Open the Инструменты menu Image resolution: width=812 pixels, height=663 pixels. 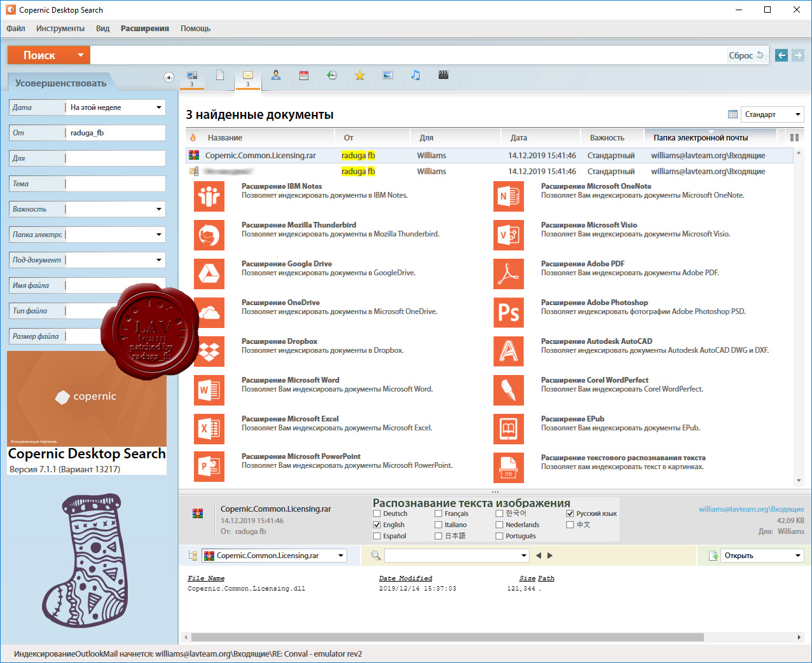[x=60, y=29]
